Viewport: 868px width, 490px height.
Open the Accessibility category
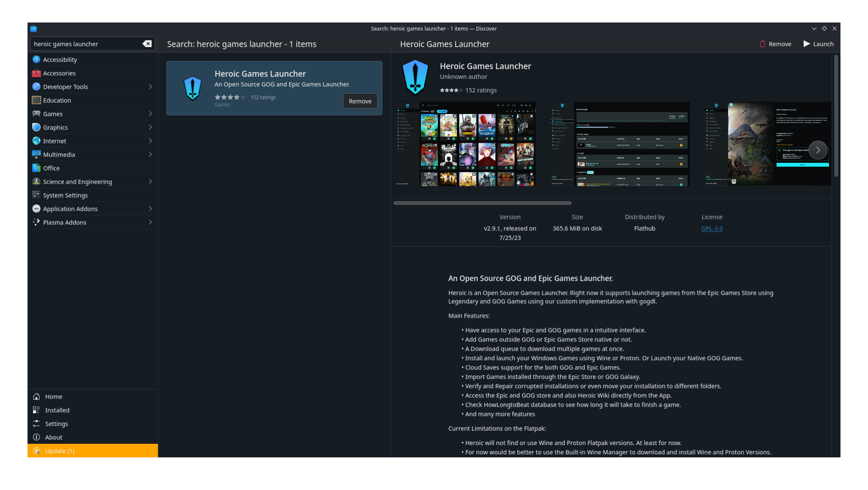pyautogui.click(x=60, y=59)
